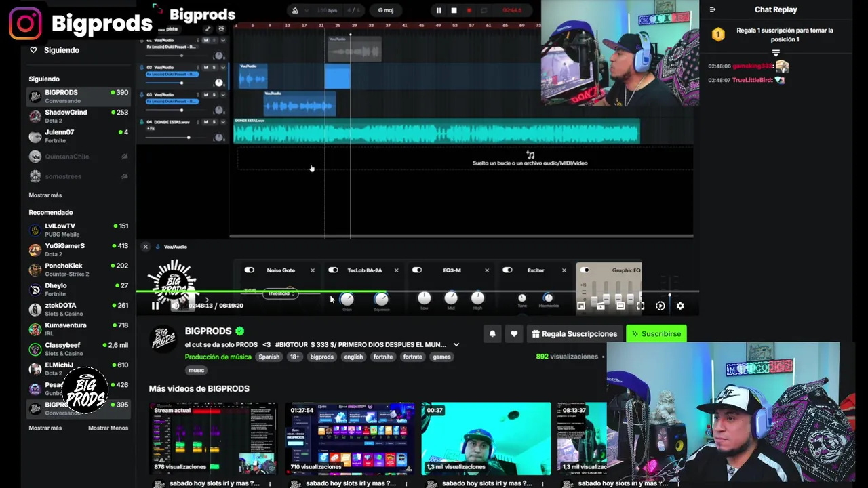Select the Spanish tag
Screen dimensions: 868x488
click(x=269, y=357)
